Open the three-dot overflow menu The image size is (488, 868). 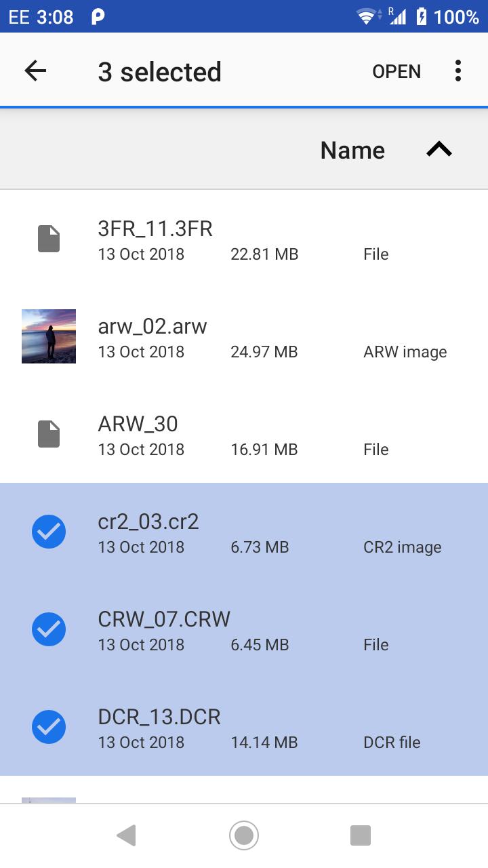tap(458, 71)
